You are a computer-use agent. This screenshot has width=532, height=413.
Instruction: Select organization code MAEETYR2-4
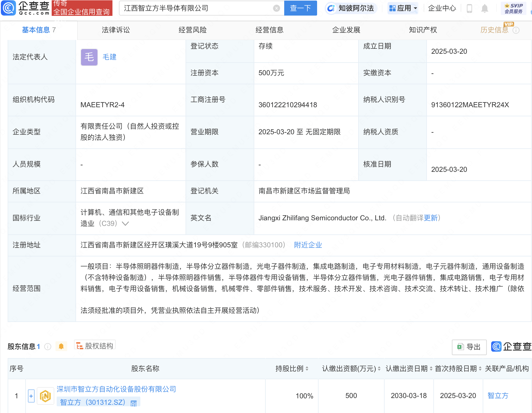click(x=102, y=105)
